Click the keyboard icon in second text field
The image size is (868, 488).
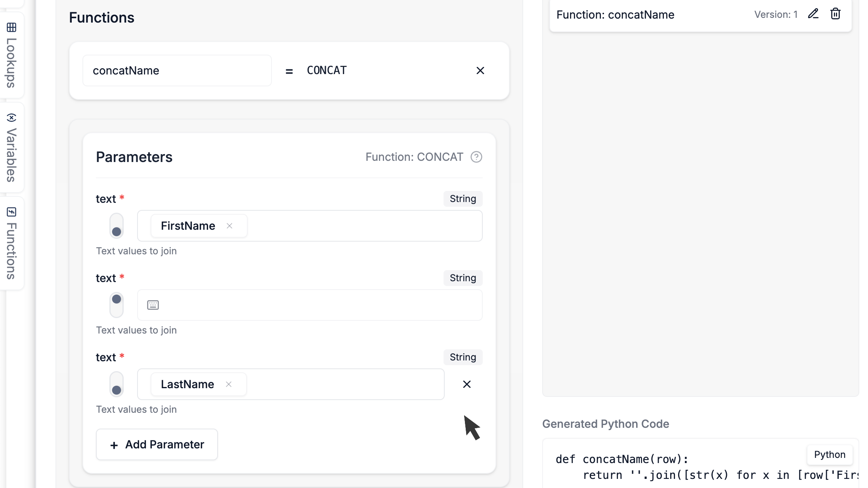click(153, 305)
